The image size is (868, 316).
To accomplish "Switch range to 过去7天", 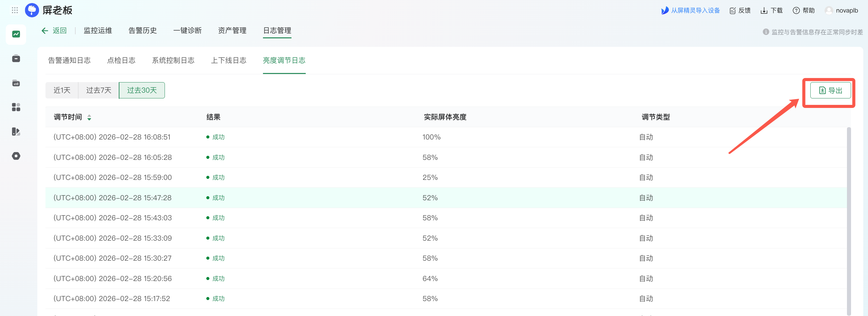I will (x=98, y=90).
